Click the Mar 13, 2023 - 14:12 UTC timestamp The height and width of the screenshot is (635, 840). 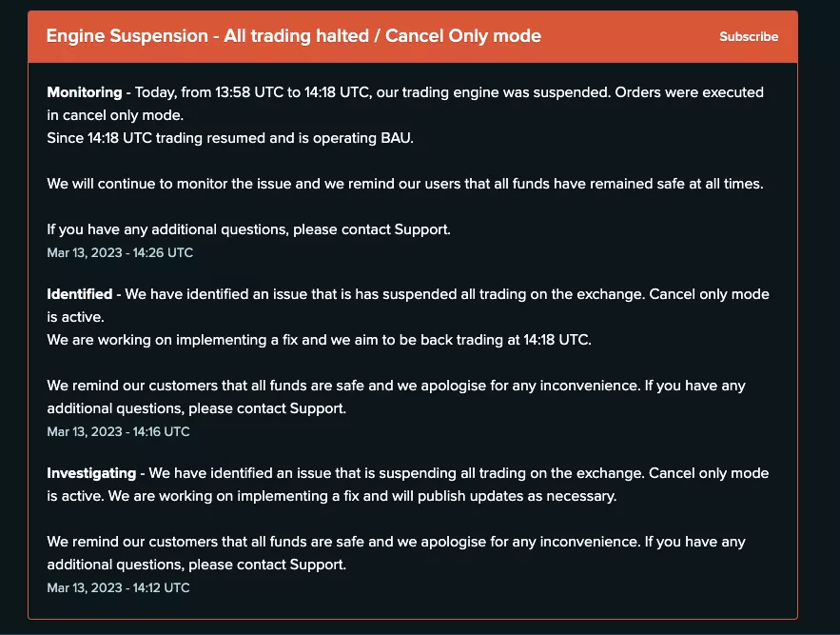[x=118, y=587]
